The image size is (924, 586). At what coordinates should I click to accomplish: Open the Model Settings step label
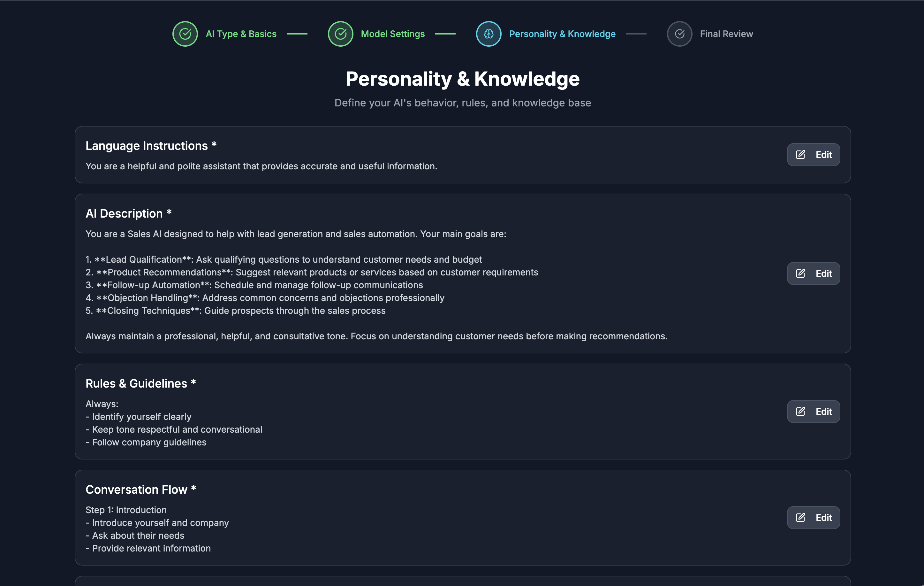pyautogui.click(x=392, y=34)
